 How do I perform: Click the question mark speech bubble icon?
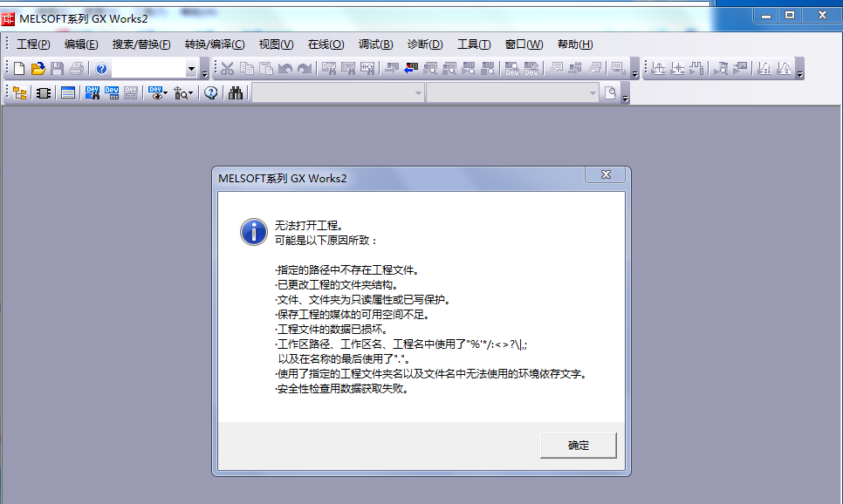211,93
